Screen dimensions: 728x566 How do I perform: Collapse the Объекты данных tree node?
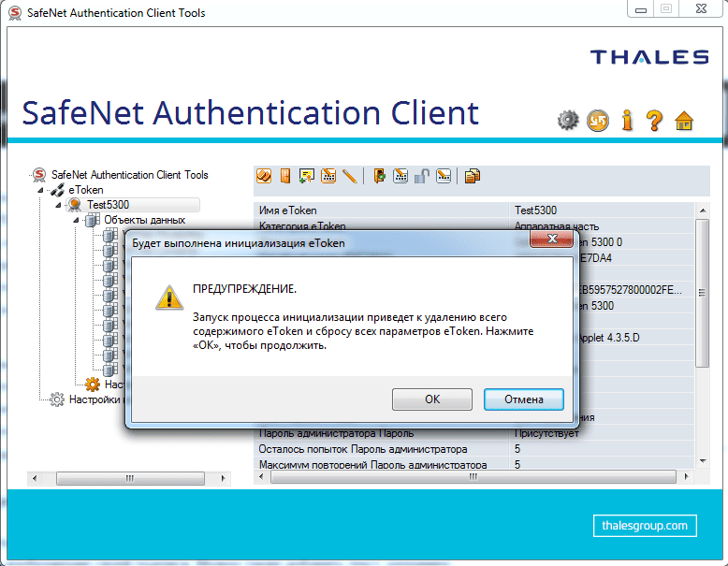coord(76,220)
